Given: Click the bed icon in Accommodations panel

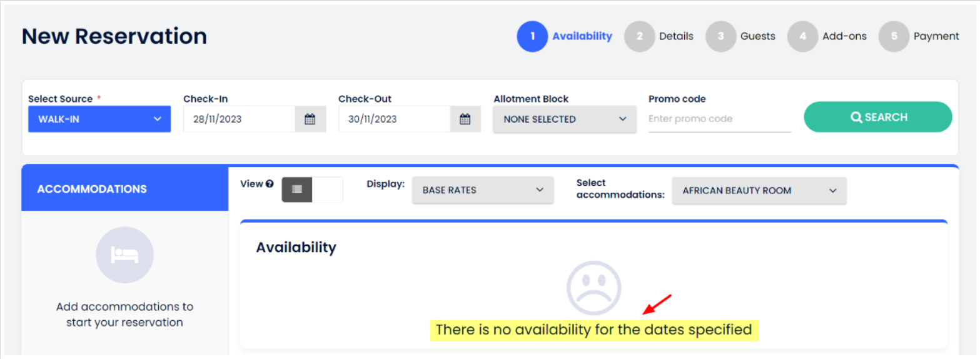Looking at the screenshot, I should click(124, 255).
